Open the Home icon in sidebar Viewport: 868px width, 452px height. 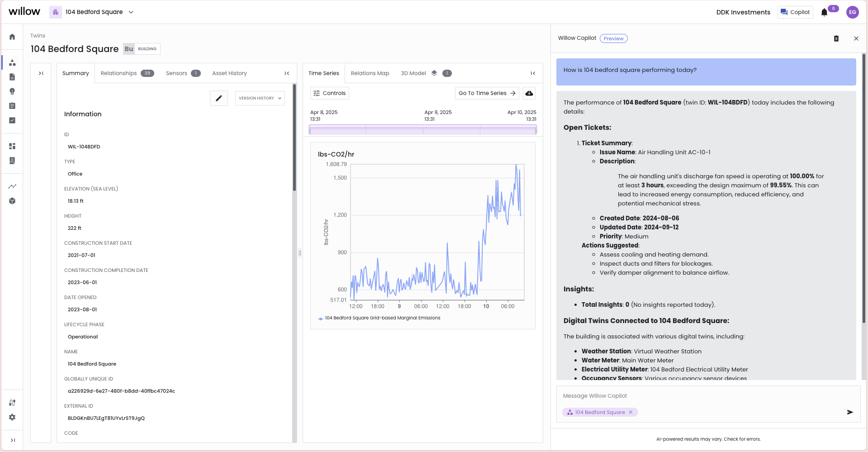12,37
